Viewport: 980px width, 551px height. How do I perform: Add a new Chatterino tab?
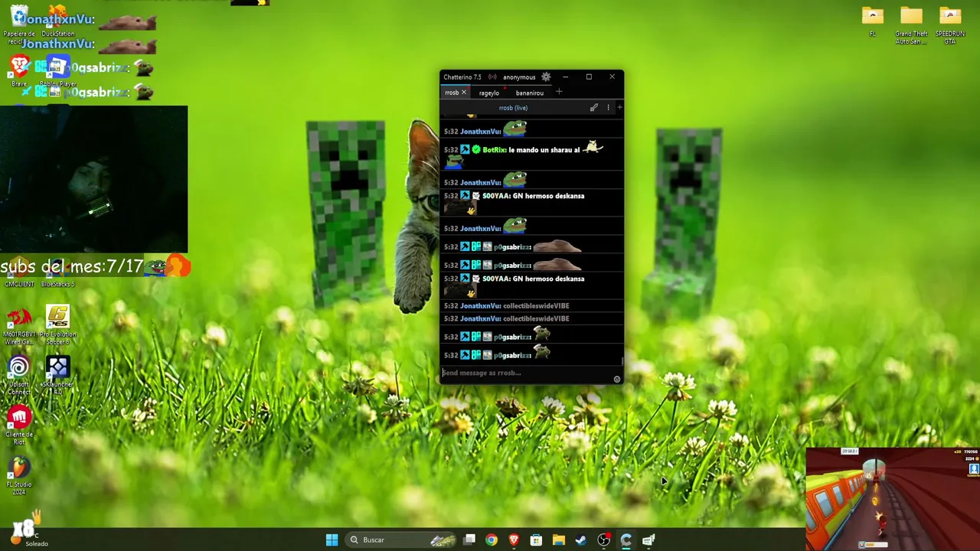tap(559, 92)
